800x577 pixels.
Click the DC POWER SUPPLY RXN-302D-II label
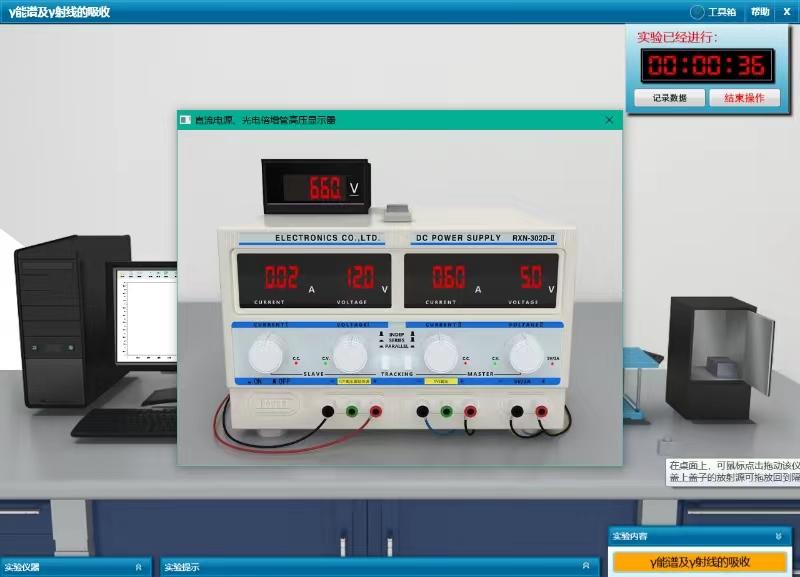point(485,238)
